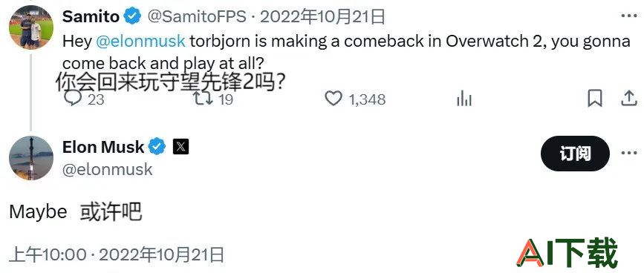The height and width of the screenshot is (273, 644).
Task: Click Samito's blue verified badge
Action: pyautogui.click(x=133, y=17)
